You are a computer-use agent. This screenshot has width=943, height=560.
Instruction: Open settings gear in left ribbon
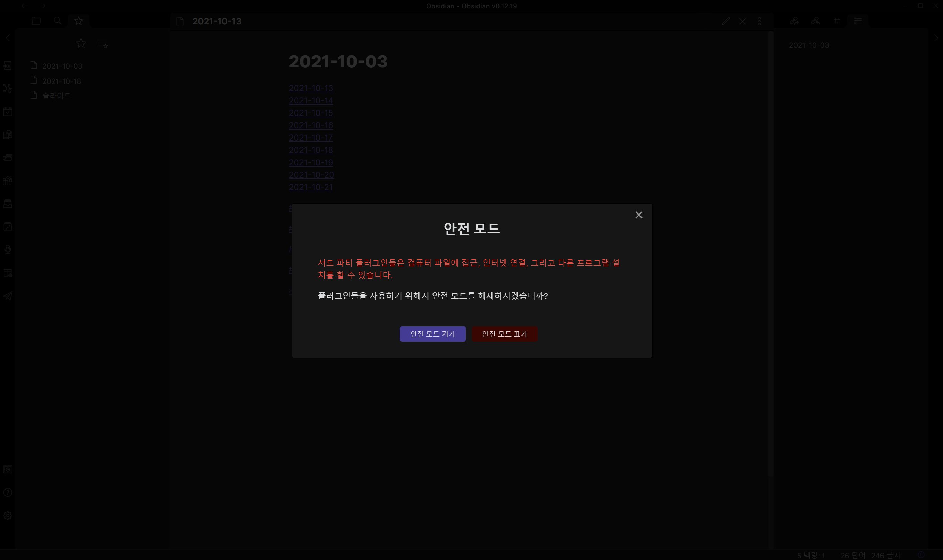[8, 515]
